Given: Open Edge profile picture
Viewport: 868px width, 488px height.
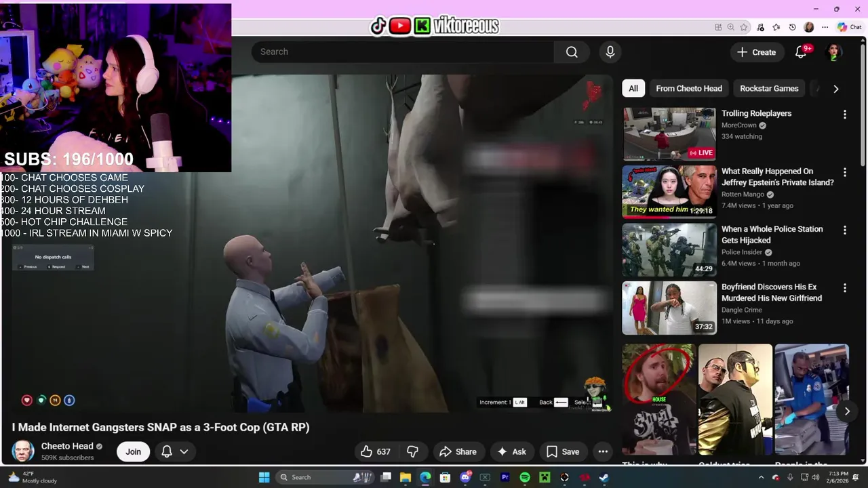Looking at the screenshot, I should pos(809,27).
